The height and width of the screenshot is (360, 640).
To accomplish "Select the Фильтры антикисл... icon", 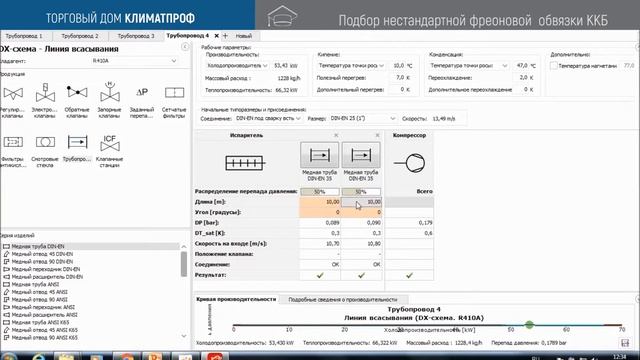I will point(13,142).
